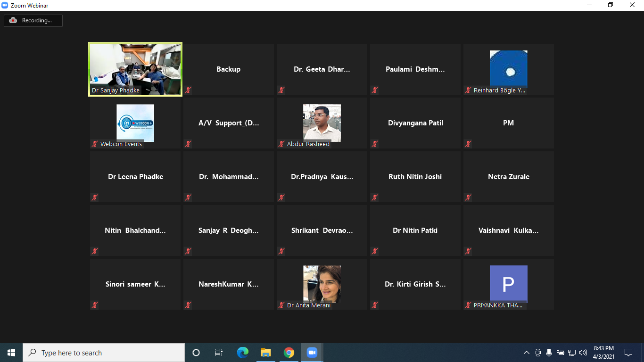Click the muted microphone icon on Backup tile
The width and height of the screenshot is (644, 362).
(x=188, y=90)
